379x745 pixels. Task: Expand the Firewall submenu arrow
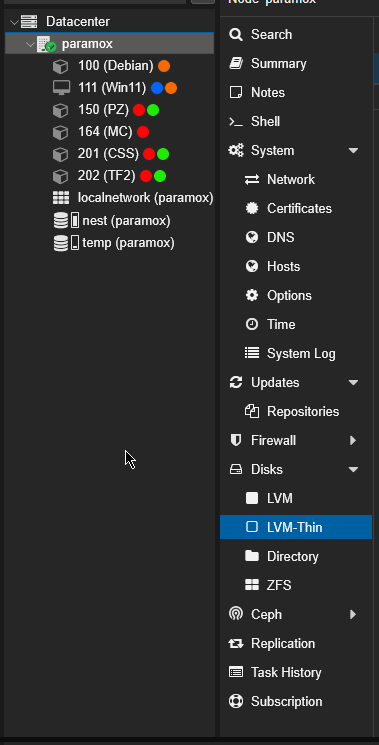[353, 440]
